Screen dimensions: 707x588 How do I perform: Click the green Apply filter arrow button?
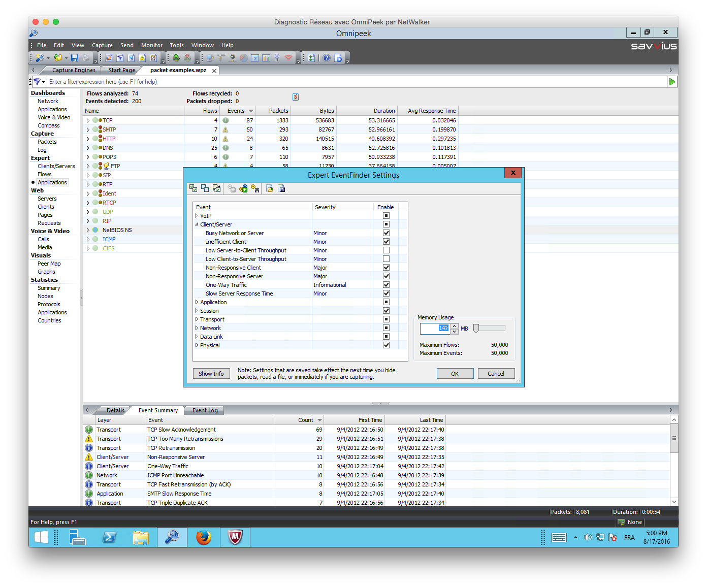[x=672, y=81]
